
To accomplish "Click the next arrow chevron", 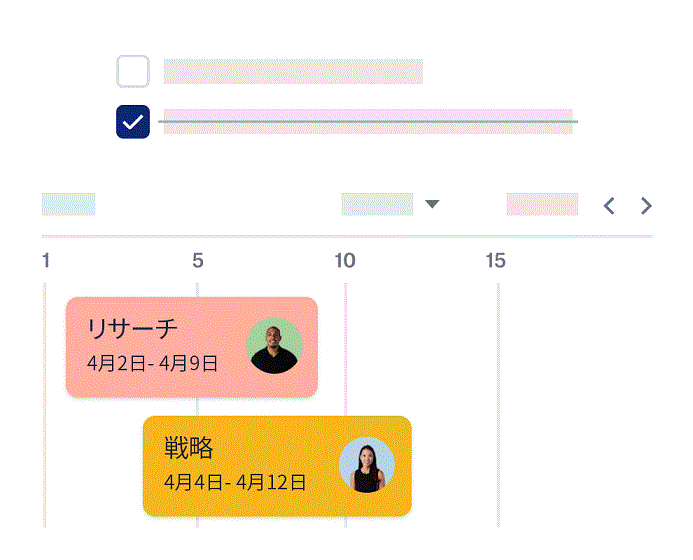I will (x=646, y=206).
